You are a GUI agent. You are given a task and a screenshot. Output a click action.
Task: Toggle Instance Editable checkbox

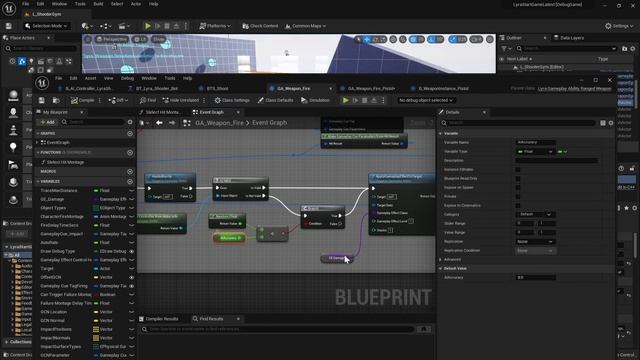click(518, 169)
